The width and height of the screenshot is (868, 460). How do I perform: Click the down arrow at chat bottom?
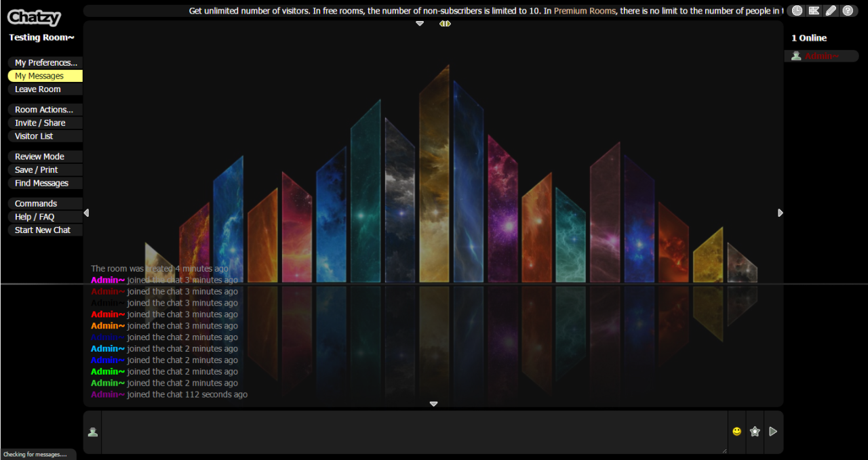433,404
